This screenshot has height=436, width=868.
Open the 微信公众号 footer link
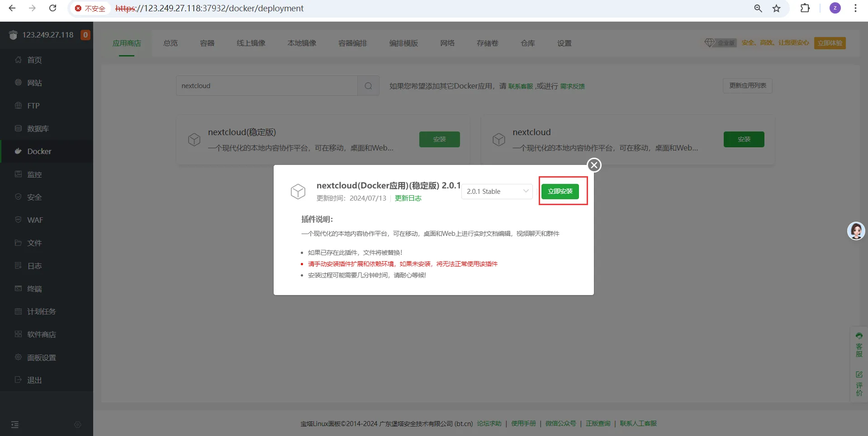click(561, 424)
